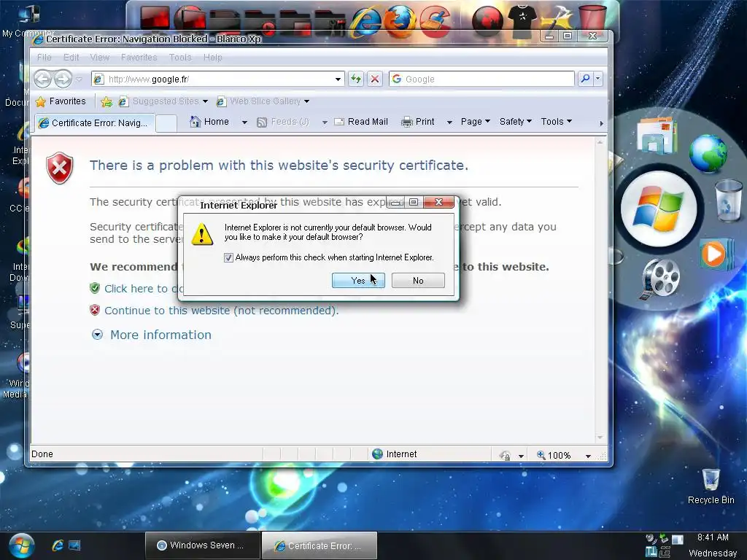Image resolution: width=747 pixels, height=560 pixels.
Task: Uncheck Always perform this check checkbox
Action: pyautogui.click(x=228, y=257)
